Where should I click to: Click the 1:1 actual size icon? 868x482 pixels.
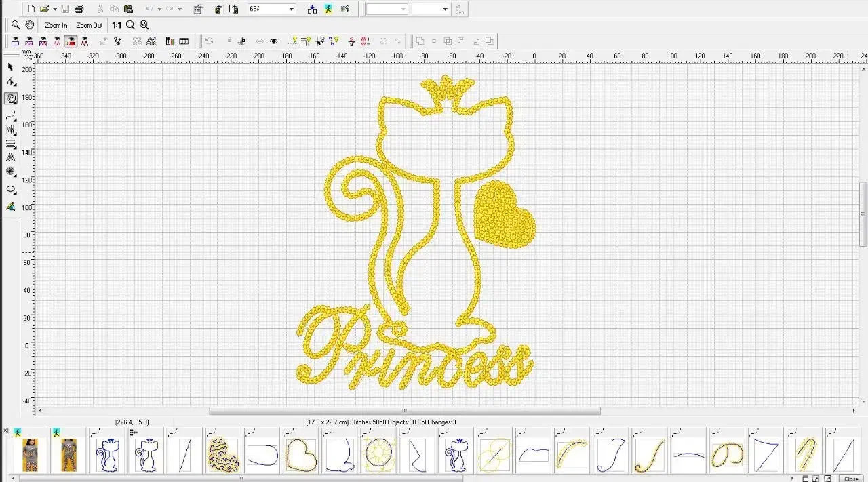point(117,25)
